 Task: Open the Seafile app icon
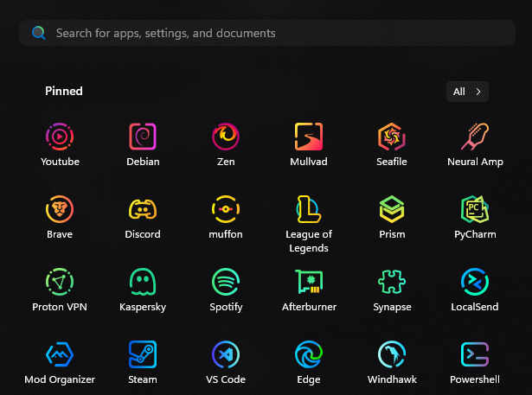pyautogui.click(x=392, y=137)
